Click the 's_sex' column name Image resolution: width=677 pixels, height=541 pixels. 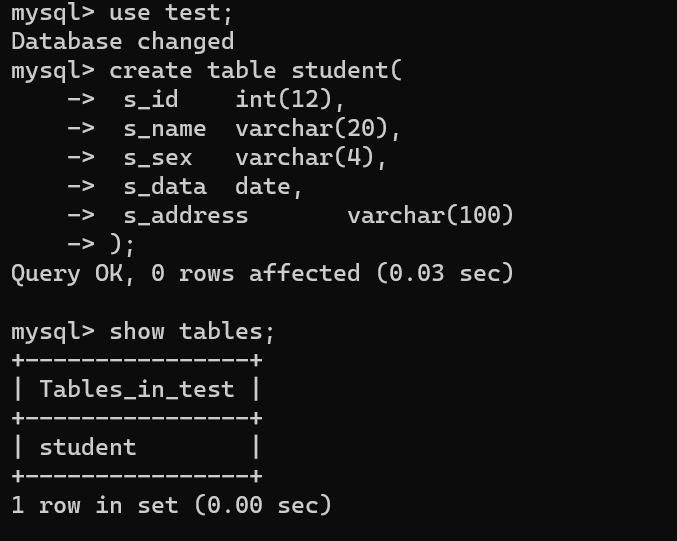[158, 158]
